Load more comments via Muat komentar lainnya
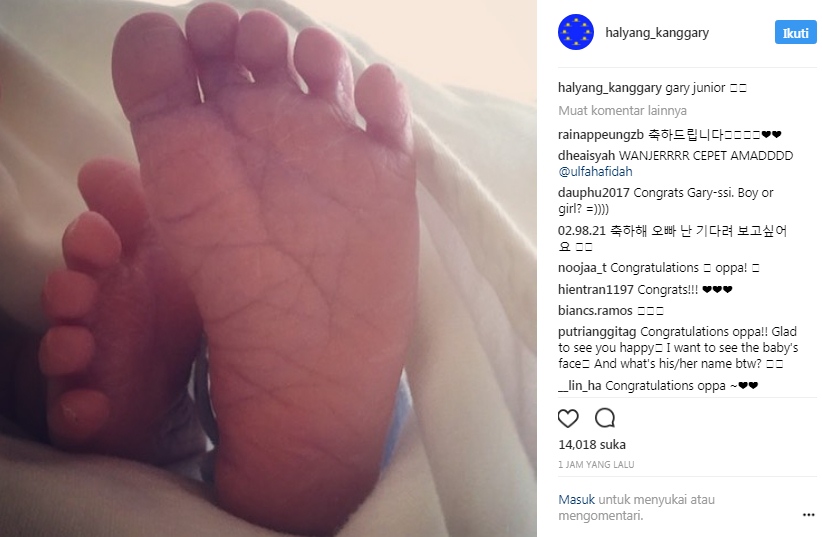 click(622, 111)
